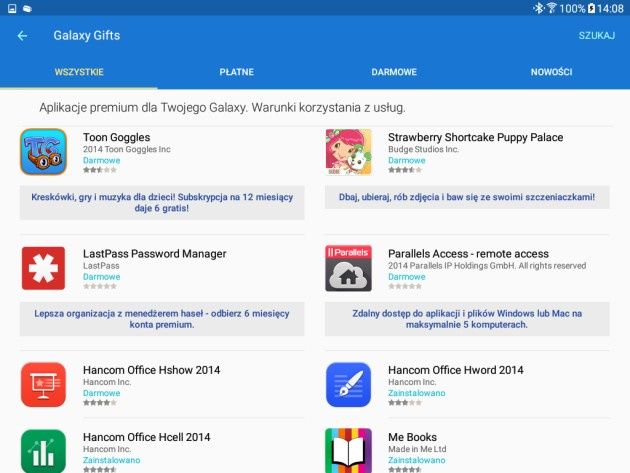Tap the Galaxy Gifts page title

[x=87, y=36]
